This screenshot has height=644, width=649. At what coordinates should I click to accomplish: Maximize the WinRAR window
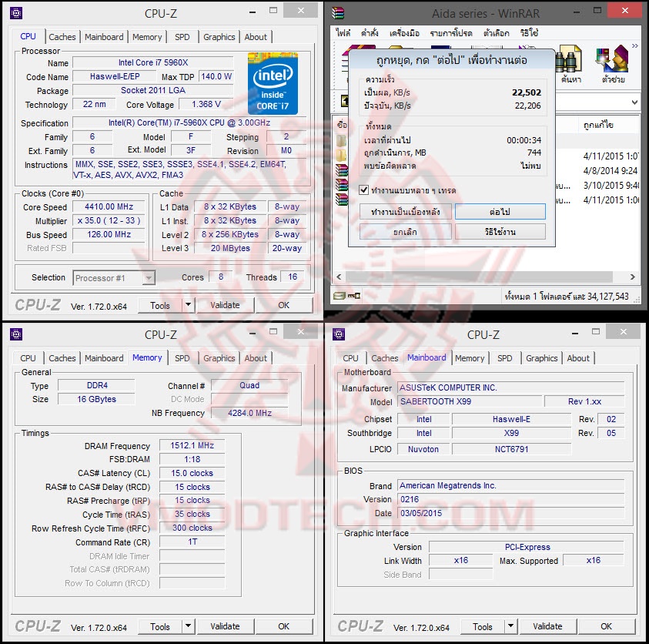pos(597,10)
